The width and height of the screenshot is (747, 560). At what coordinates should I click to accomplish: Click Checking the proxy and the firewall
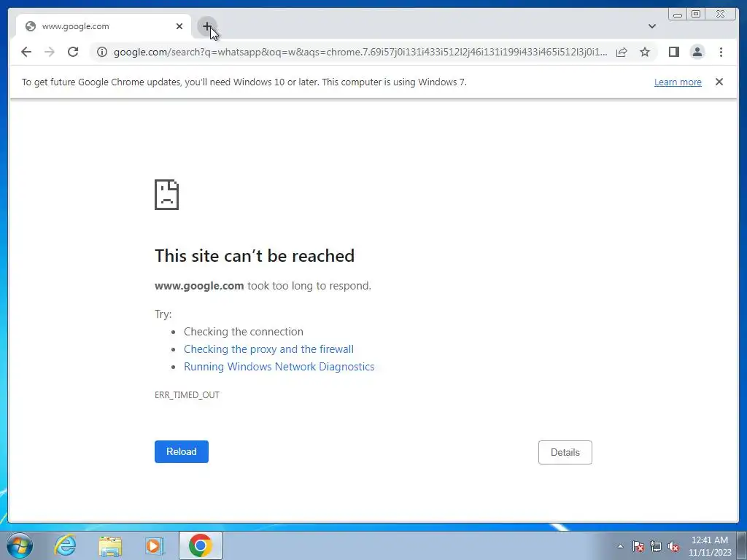pos(268,349)
